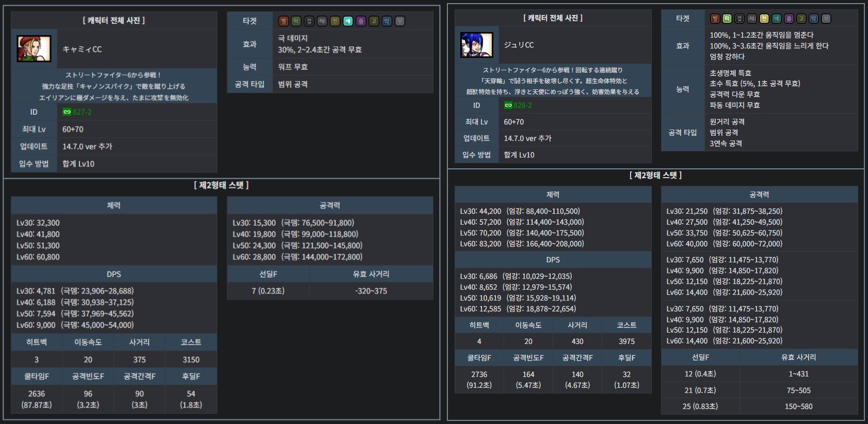Click the 캐릭터 전체 사진 header above キャミィCC

click(114, 20)
